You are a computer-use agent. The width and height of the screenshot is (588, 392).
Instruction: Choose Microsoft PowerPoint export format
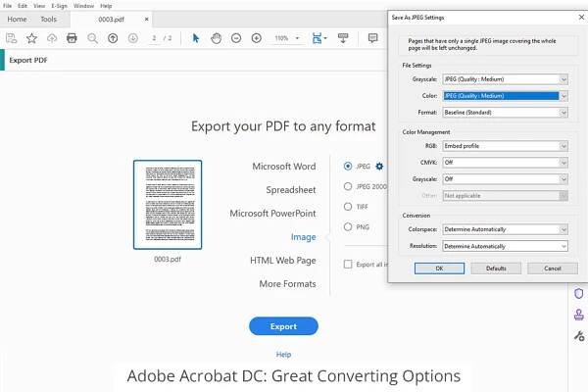click(272, 213)
